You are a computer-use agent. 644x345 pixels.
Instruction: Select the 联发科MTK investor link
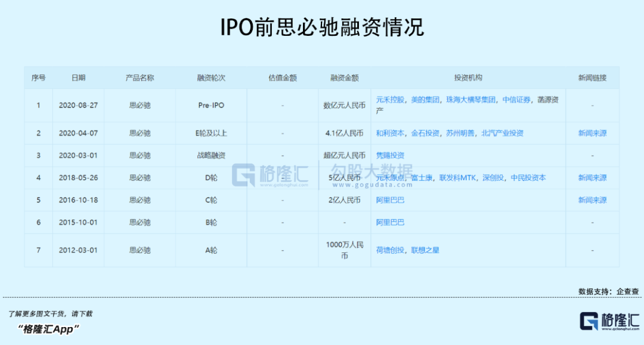pyautogui.click(x=457, y=178)
